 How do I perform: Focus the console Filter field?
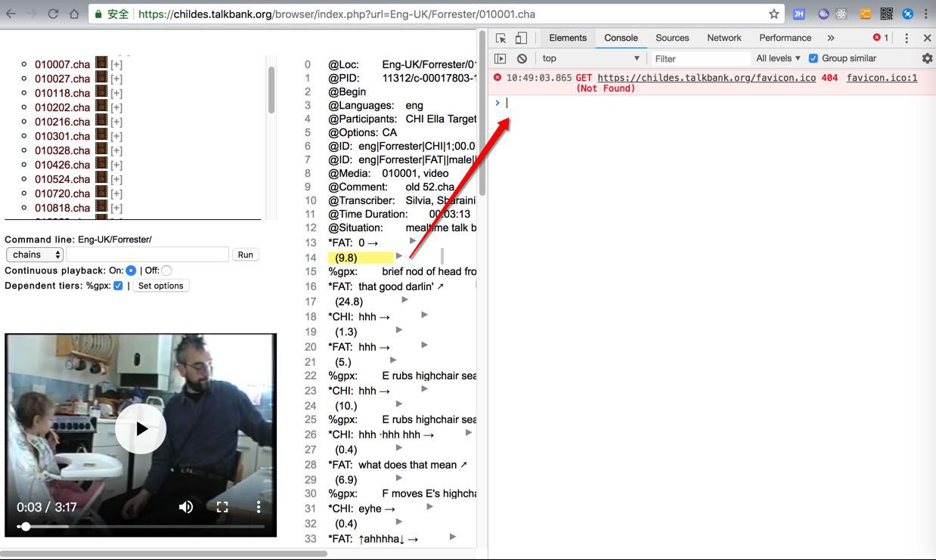point(700,58)
